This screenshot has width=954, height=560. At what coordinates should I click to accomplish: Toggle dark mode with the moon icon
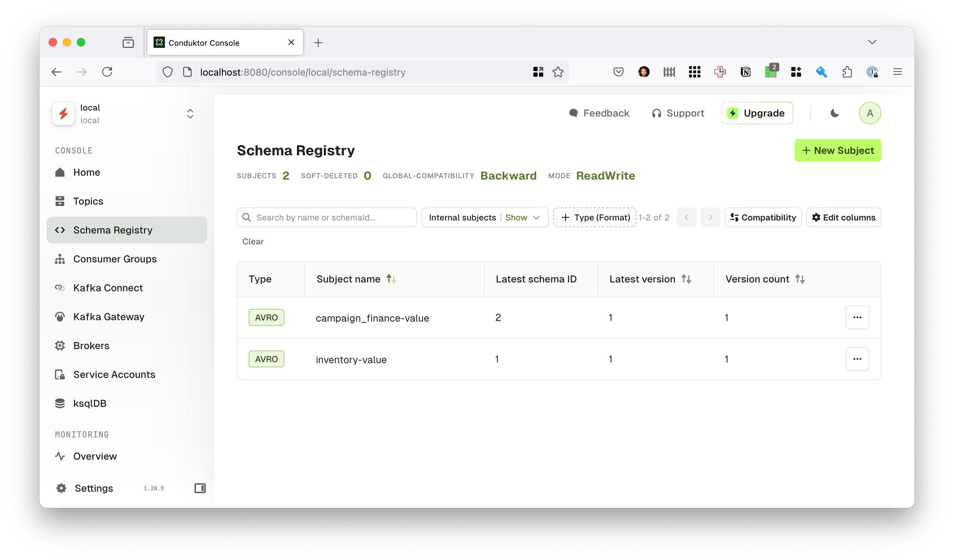833,113
